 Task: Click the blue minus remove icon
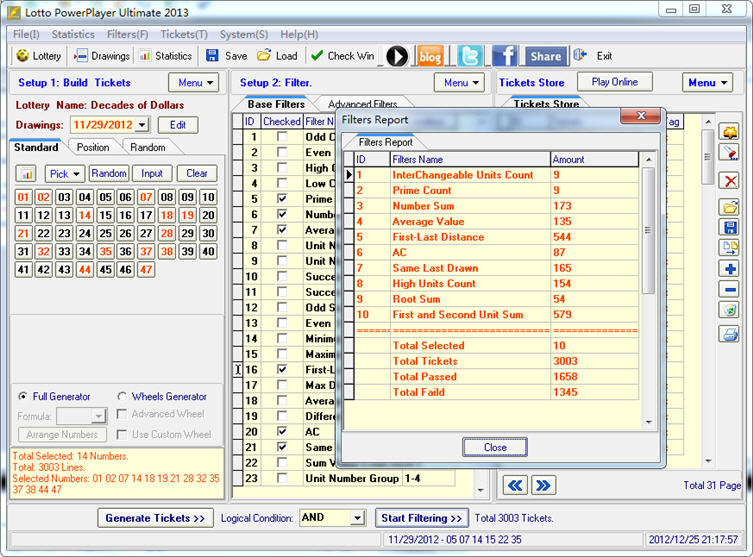(x=730, y=290)
